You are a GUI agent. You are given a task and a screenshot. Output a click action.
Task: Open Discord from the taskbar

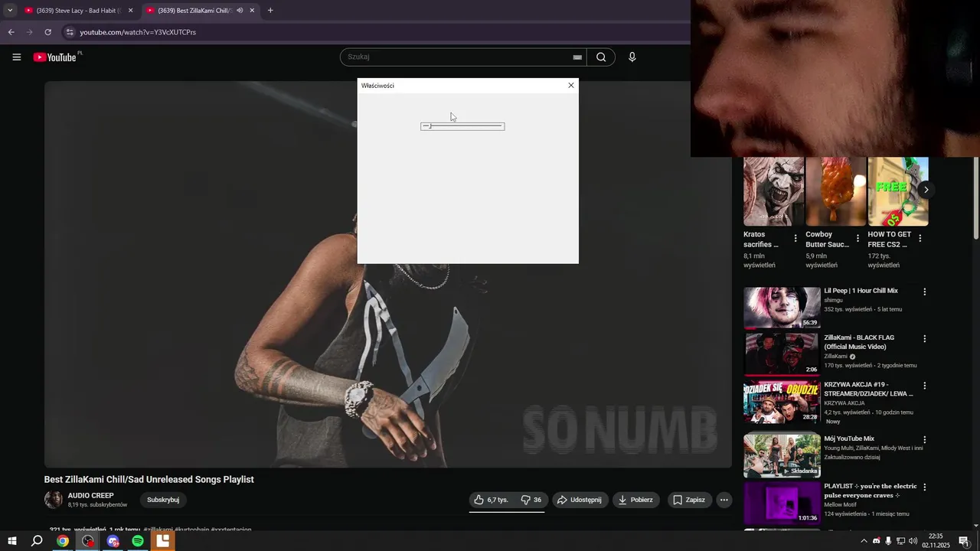coord(113,541)
